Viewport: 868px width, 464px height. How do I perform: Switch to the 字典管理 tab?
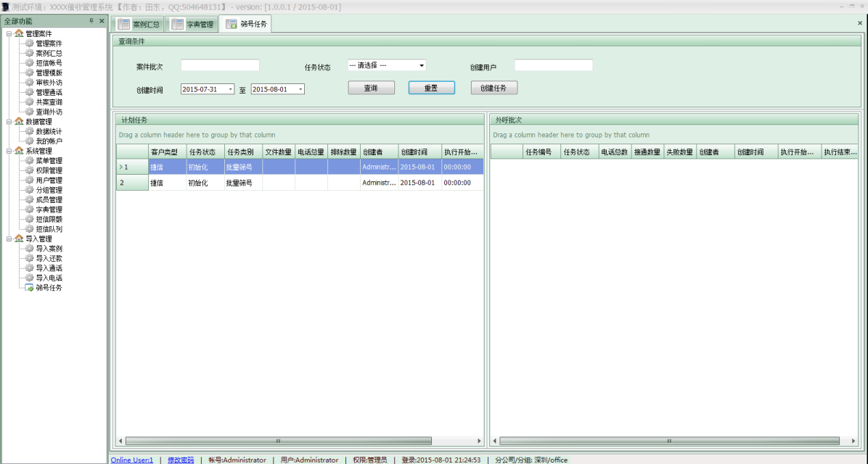193,24
